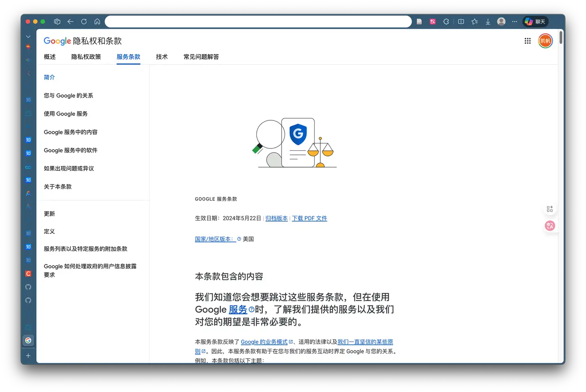This screenshot has height=392, width=586.
Task: Go to 如果出现问题或异议 section
Action: pos(69,168)
